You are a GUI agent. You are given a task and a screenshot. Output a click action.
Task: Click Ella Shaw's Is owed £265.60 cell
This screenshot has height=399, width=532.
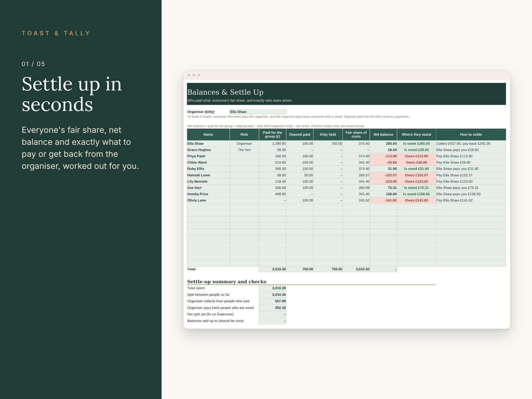(x=416, y=144)
